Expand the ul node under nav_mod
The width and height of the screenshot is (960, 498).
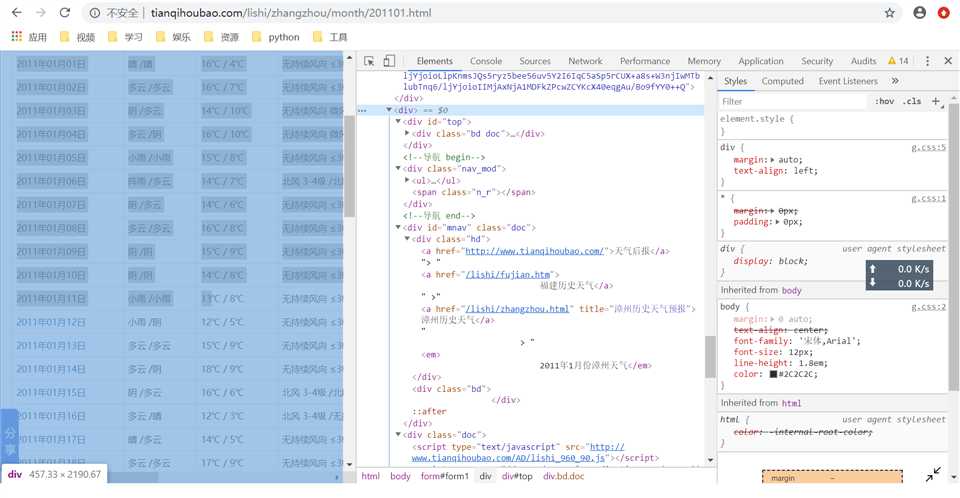(x=407, y=180)
